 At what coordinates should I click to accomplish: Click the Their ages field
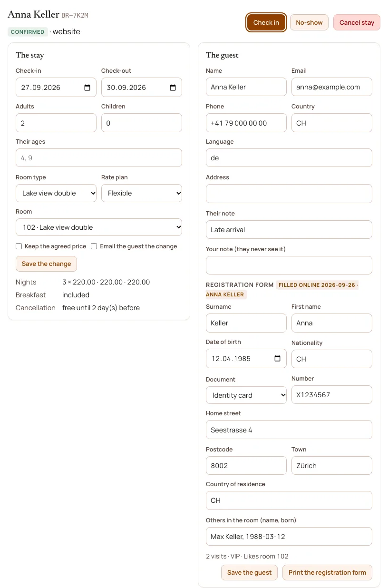[99, 158]
